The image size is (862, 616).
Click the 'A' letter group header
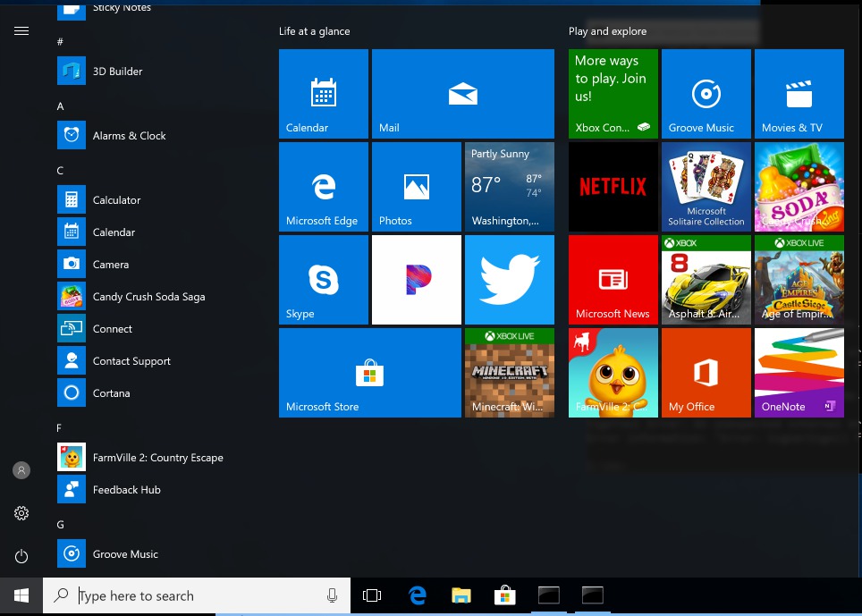pyautogui.click(x=60, y=106)
